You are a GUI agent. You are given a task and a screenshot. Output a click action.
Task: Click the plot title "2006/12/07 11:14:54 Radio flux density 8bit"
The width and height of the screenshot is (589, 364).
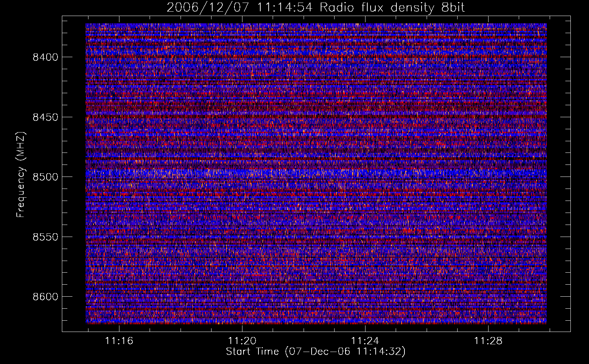316,8
